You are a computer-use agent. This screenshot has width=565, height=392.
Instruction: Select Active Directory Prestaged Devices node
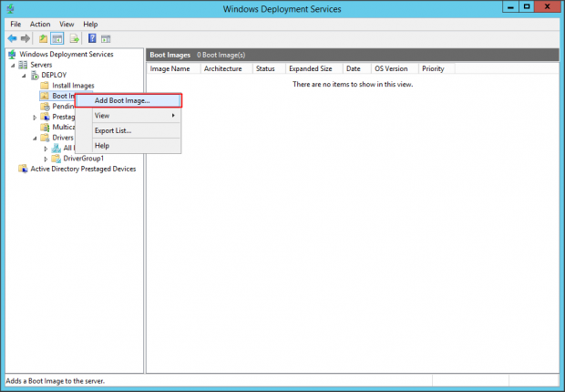(83, 169)
